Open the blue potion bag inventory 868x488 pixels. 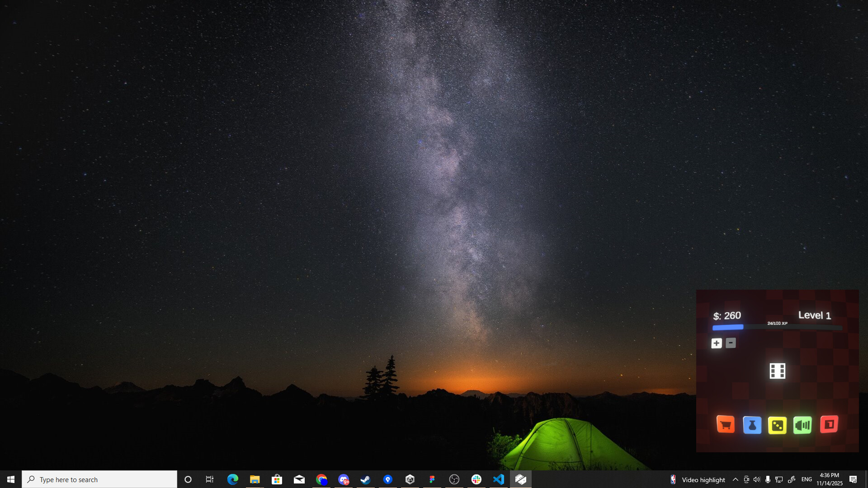coord(752,425)
